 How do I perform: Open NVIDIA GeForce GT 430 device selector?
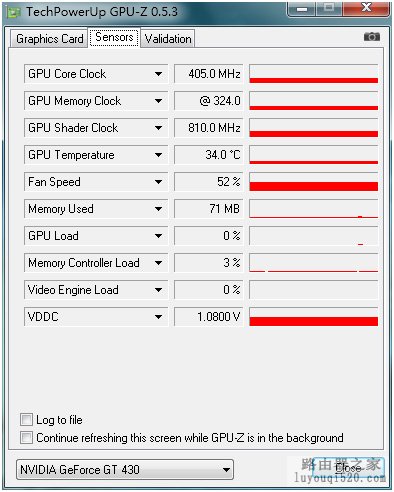click(125, 470)
